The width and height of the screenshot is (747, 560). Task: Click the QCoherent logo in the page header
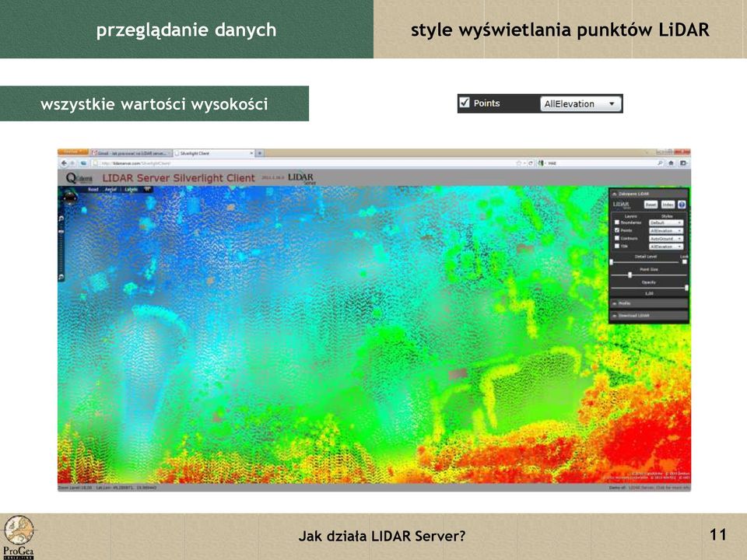point(79,179)
